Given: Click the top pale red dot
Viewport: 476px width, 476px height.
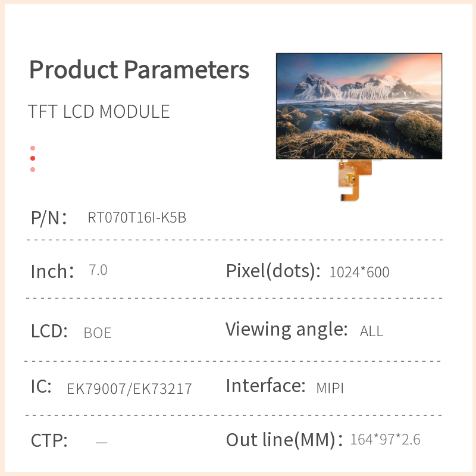Looking at the screenshot, I should point(33,148).
